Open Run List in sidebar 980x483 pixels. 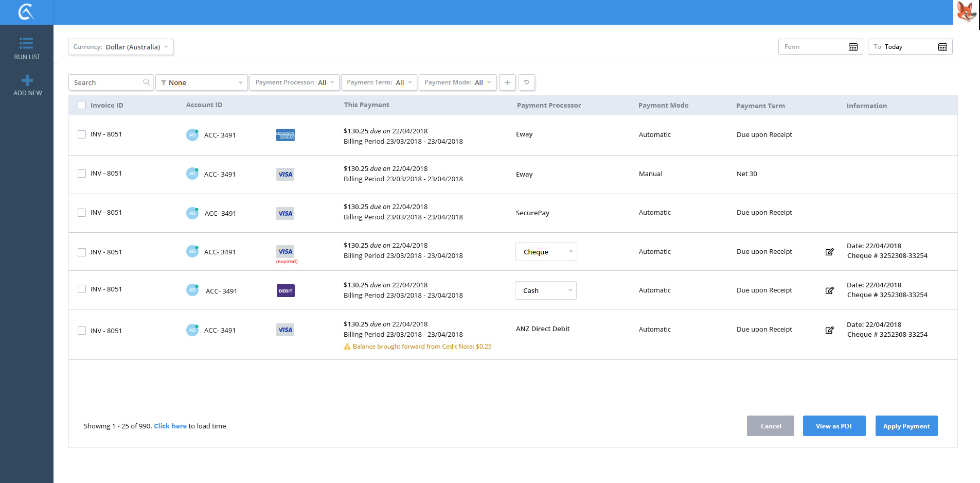27,48
